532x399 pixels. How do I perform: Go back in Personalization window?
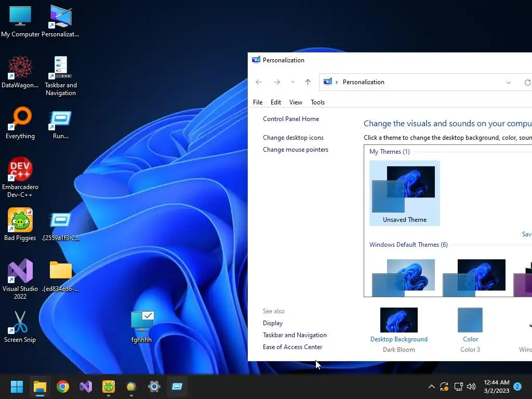pos(259,82)
